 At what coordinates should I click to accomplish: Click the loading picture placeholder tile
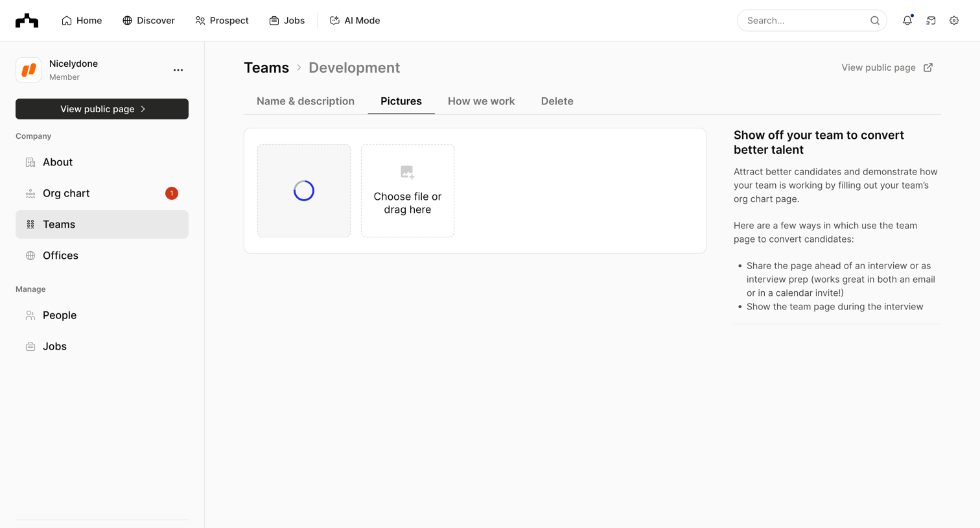tap(304, 191)
